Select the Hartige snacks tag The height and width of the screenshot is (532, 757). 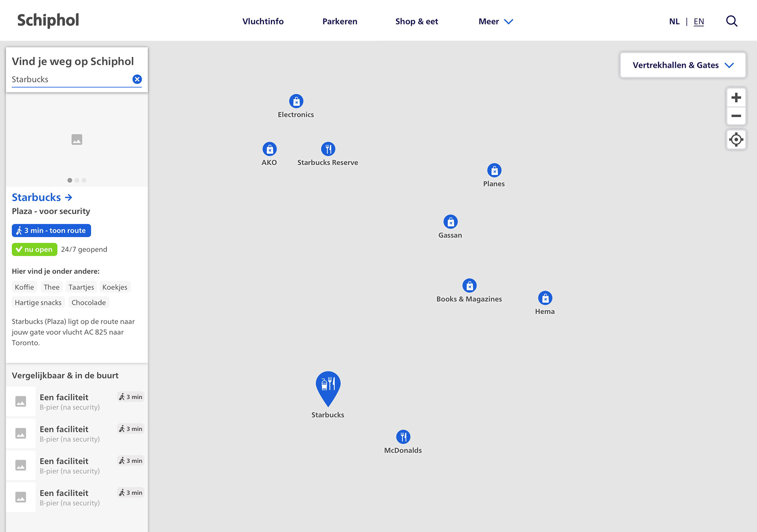tap(38, 303)
